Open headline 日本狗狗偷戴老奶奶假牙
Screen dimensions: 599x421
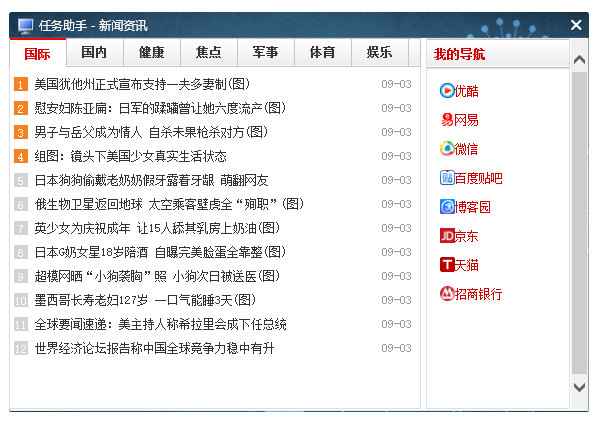(x=151, y=180)
